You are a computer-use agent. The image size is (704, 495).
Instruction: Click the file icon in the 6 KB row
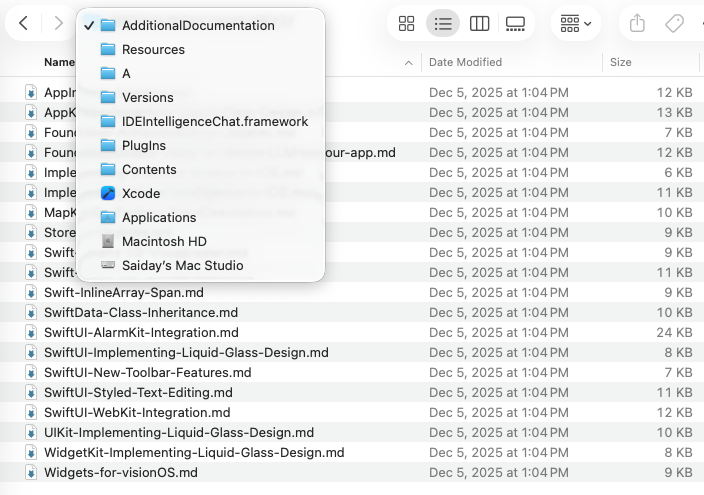coord(31,172)
